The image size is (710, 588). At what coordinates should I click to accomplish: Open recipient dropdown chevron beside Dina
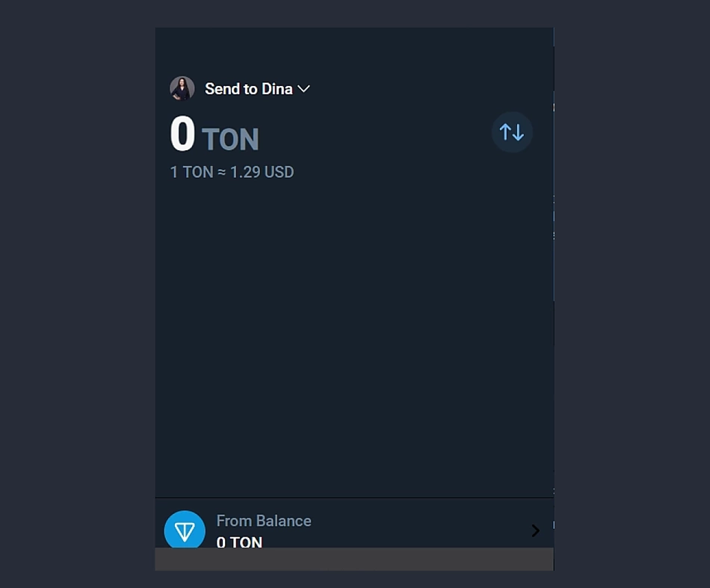click(303, 89)
